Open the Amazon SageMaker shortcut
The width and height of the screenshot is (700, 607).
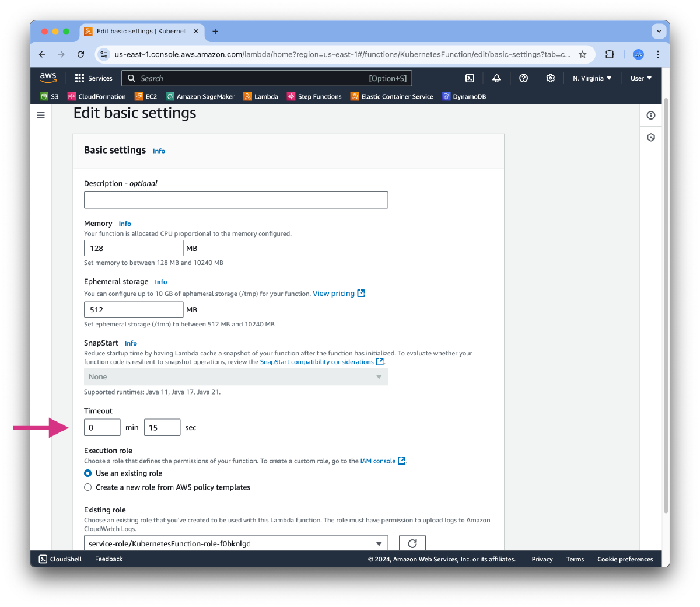200,97
